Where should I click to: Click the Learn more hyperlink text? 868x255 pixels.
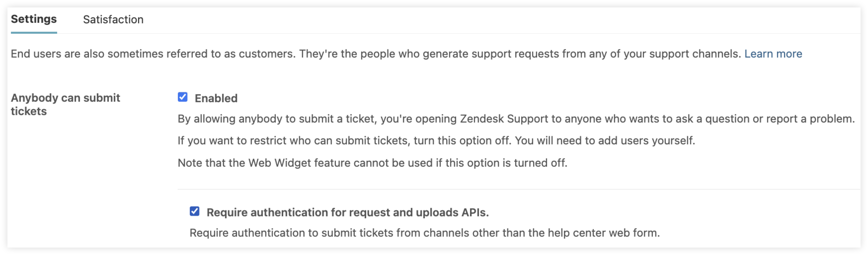point(773,54)
